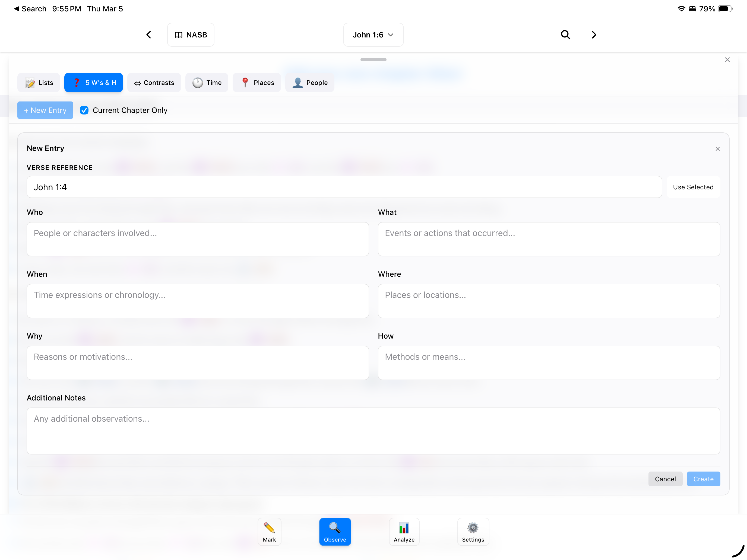Close the observation panel sheet
The height and width of the screenshot is (560, 747).
pyautogui.click(x=727, y=60)
